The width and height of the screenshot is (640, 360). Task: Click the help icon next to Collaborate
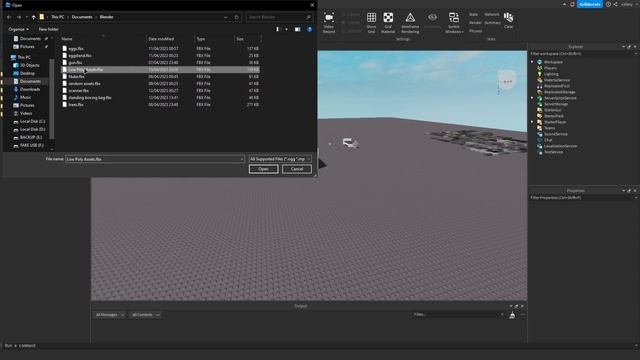pyautogui.click(x=608, y=4)
